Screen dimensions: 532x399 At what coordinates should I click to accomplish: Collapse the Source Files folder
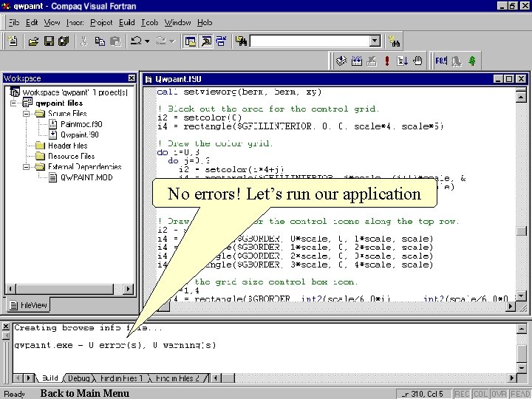click(x=26, y=114)
